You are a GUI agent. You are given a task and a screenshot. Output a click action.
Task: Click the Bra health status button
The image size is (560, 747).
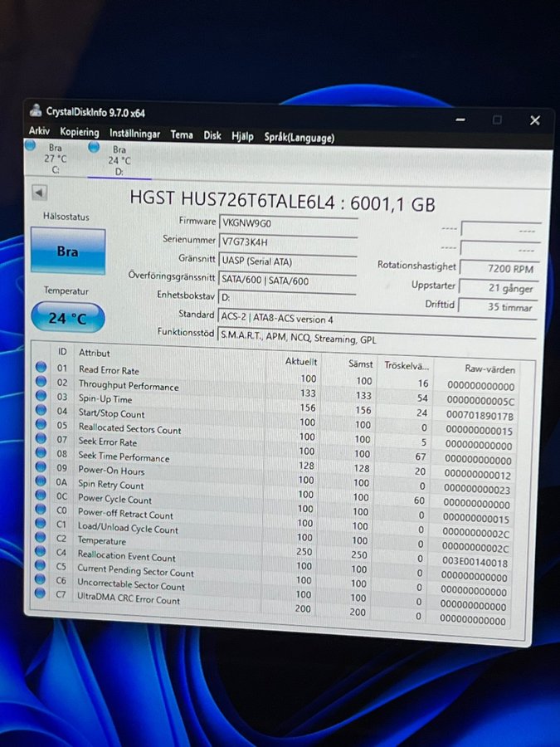[67, 251]
